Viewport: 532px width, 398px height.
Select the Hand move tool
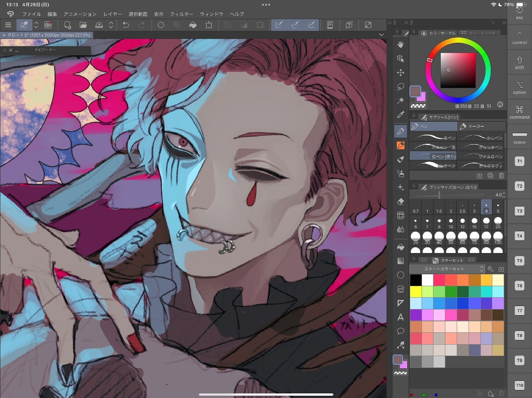pos(400,45)
